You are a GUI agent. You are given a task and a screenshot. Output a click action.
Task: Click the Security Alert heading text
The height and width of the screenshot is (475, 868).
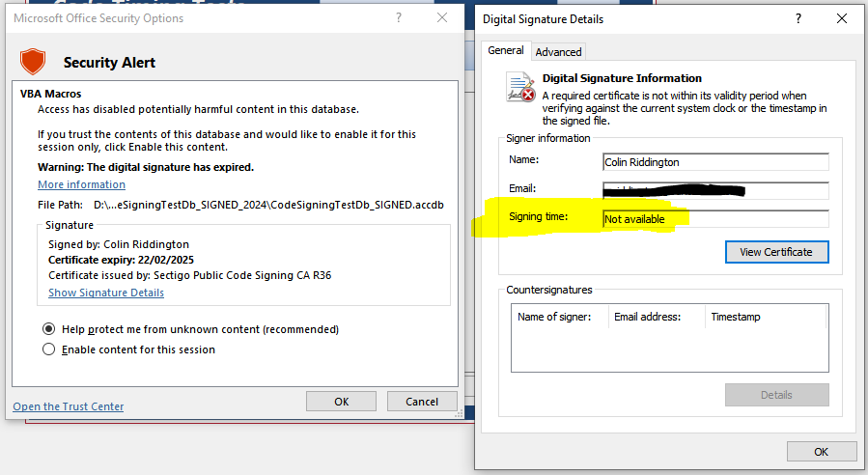click(109, 63)
